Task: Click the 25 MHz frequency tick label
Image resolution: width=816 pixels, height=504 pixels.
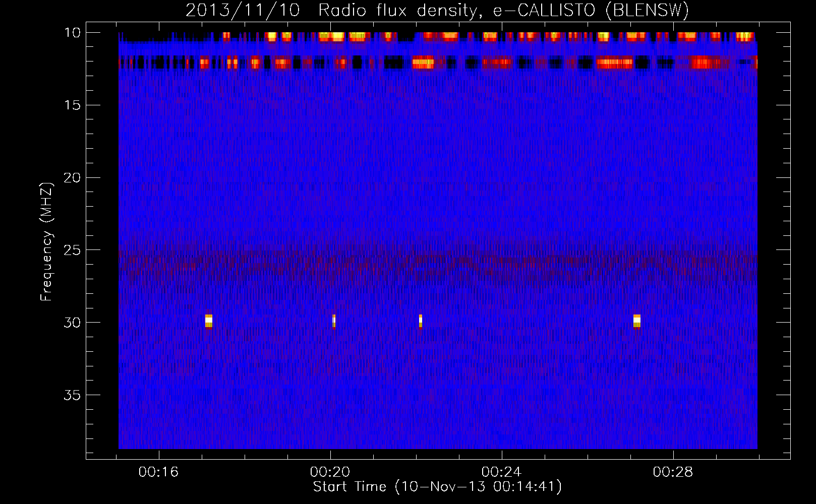Action: pyautogui.click(x=72, y=250)
